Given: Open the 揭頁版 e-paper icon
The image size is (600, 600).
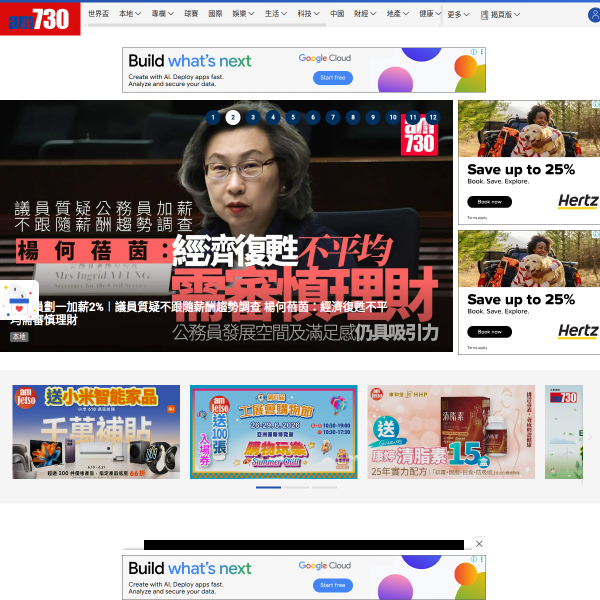Looking at the screenshot, I should [484, 15].
